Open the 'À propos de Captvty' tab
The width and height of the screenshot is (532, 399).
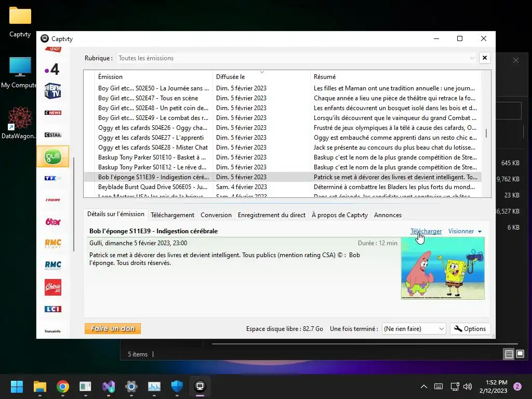[x=340, y=215]
